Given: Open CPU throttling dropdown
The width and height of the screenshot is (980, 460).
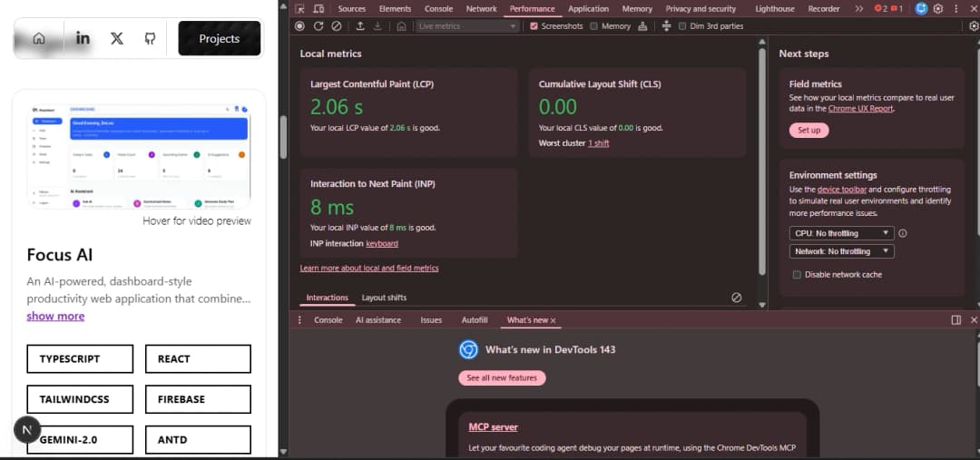Looking at the screenshot, I should (x=841, y=233).
